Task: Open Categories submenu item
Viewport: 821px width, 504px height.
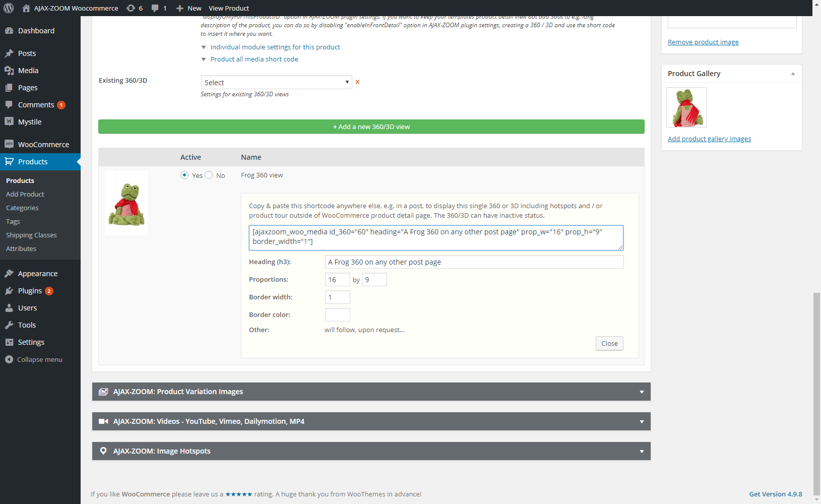Action: [x=22, y=208]
